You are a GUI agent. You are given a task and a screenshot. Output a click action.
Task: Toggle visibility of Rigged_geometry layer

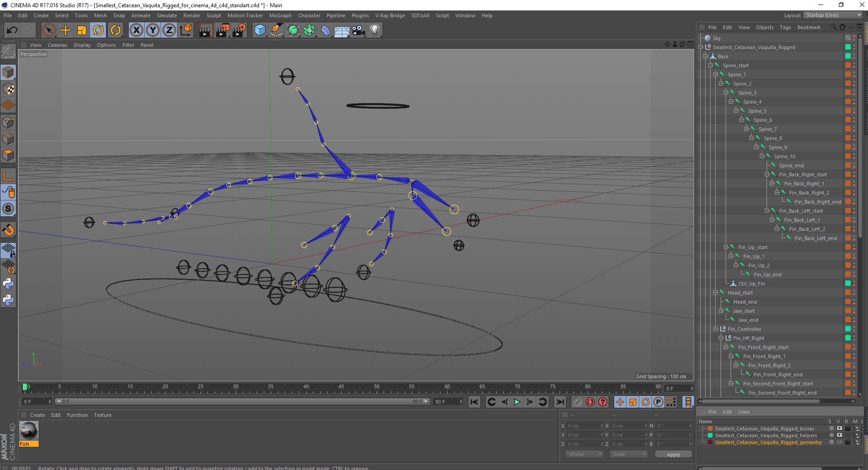pyautogui.click(x=839, y=442)
